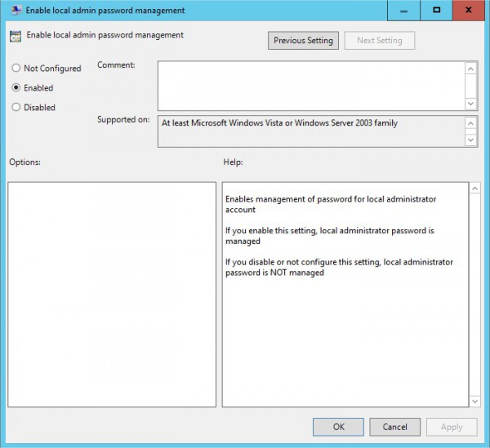Screen dimensions: 490x448
Task: Click Help pane scroll up arrow
Action: 475,189
